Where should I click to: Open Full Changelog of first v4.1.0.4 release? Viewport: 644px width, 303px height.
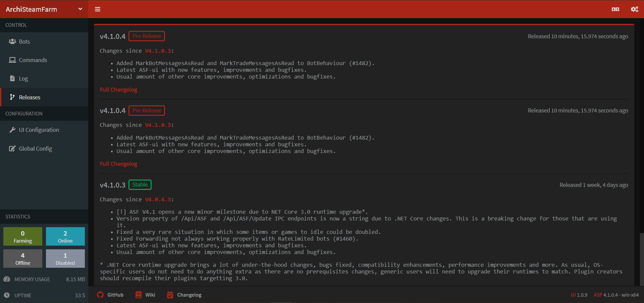[118, 90]
